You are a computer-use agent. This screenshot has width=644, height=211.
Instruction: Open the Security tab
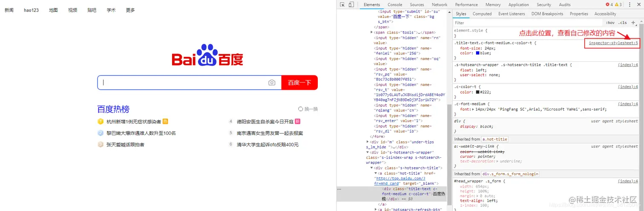click(544, 5)
